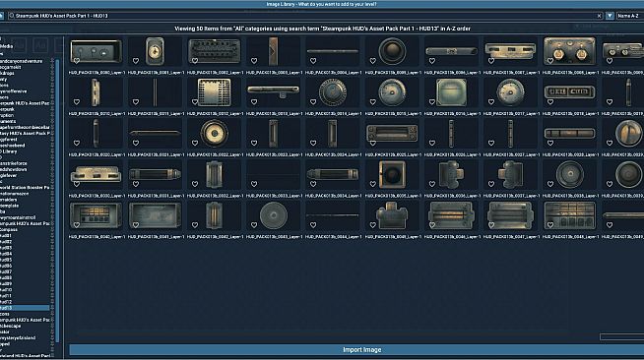Select the map screen thumbnail 0041
The height and width of the screenshot is (360, 644).
(155, 215)
